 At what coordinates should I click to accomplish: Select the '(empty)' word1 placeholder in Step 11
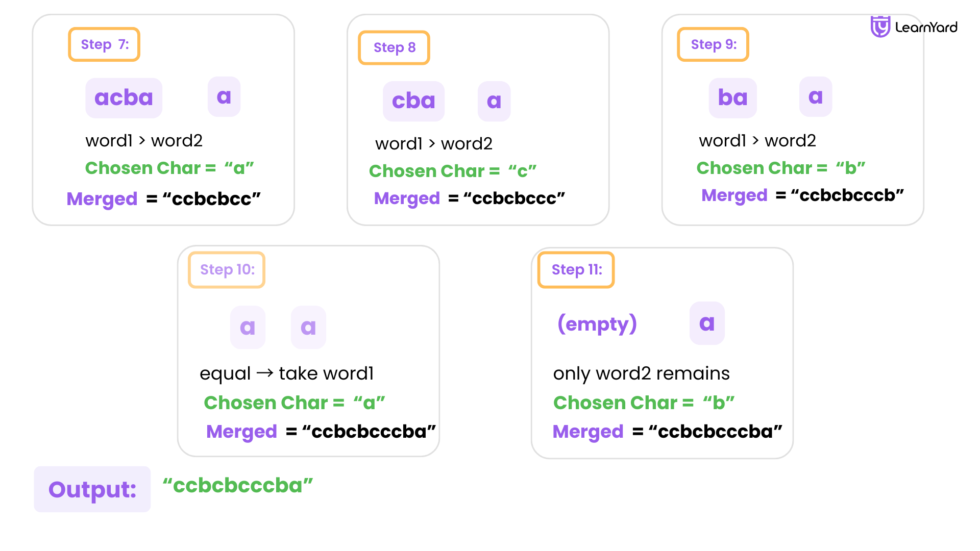point(597,324)
